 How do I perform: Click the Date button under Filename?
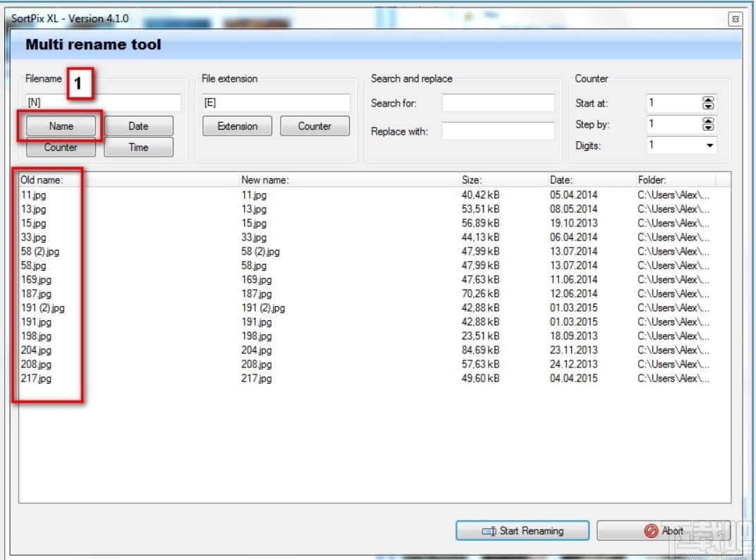pyautogui.click(x=138, y=126)
